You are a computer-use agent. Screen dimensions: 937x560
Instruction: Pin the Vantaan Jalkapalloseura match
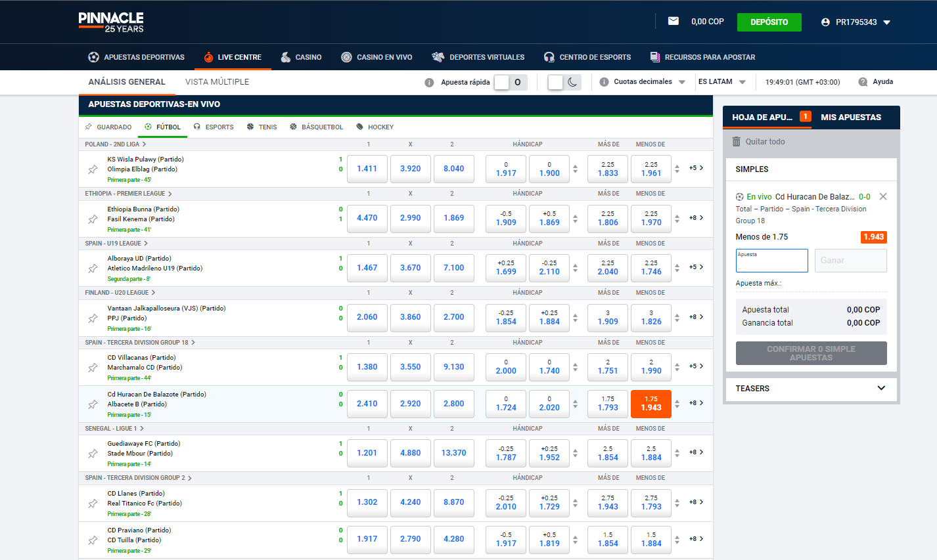[x=93, y=318]
